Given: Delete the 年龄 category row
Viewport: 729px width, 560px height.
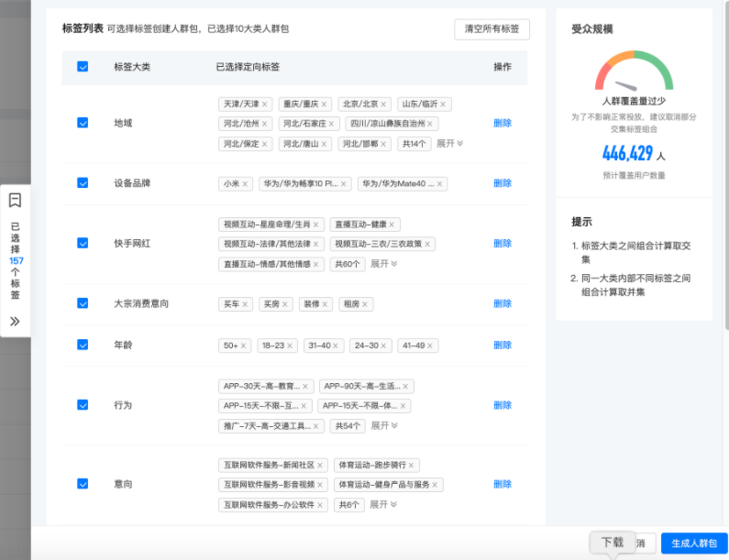Looking at the screenshot, I should (x=503, y=345).
